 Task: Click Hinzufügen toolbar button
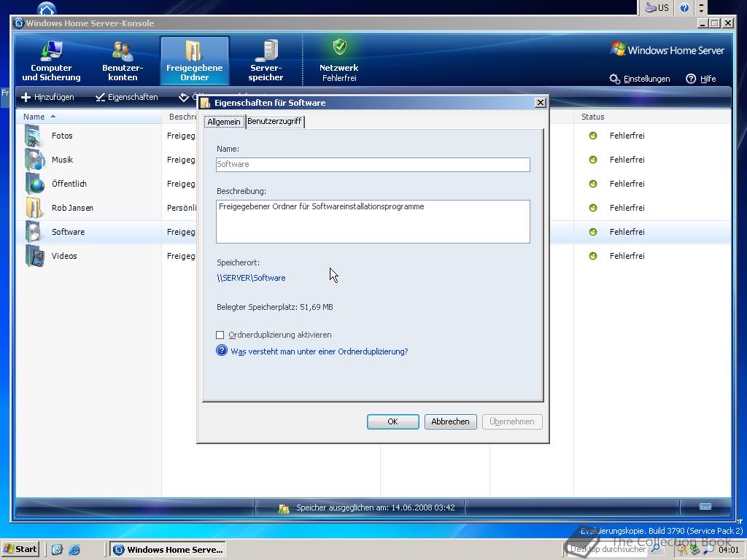tap(47, 97)
